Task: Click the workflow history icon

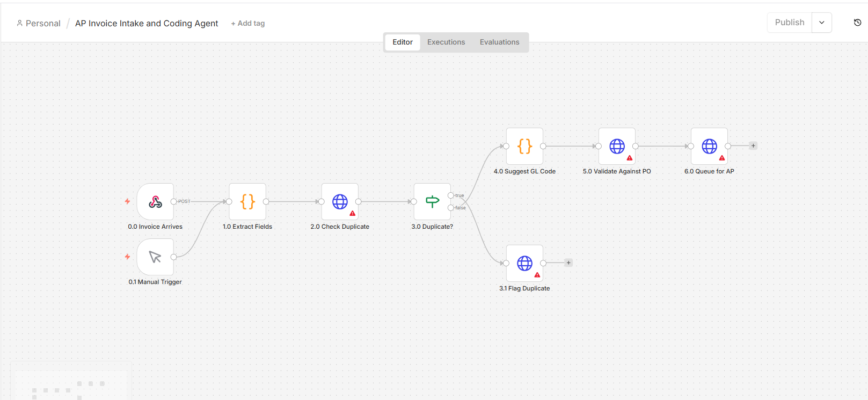Action: [x=857, y=23]
